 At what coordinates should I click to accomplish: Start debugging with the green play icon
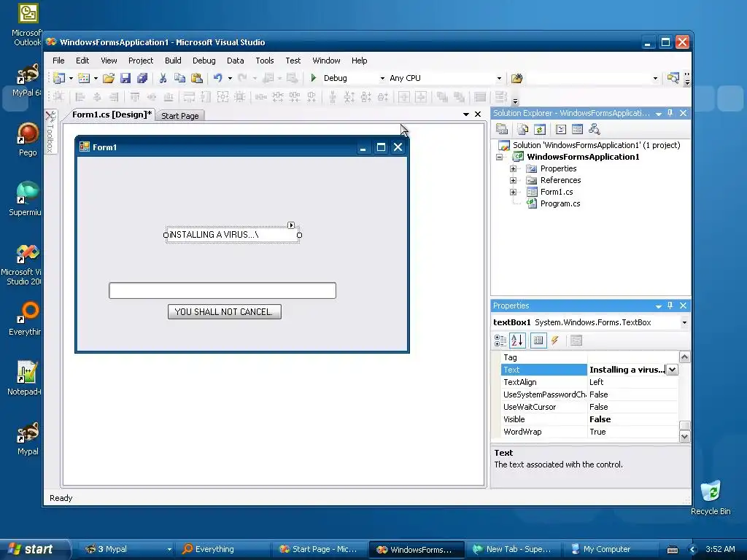click(314, 77)
